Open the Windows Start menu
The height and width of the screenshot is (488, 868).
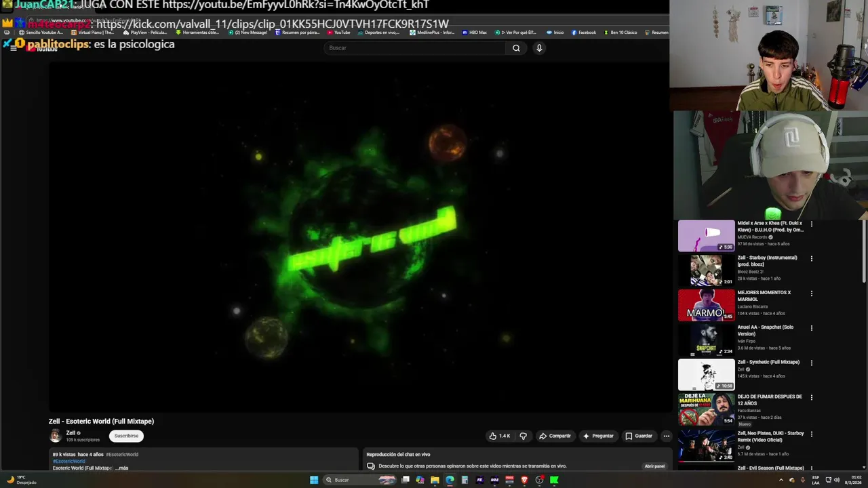[x=314, y=480]
